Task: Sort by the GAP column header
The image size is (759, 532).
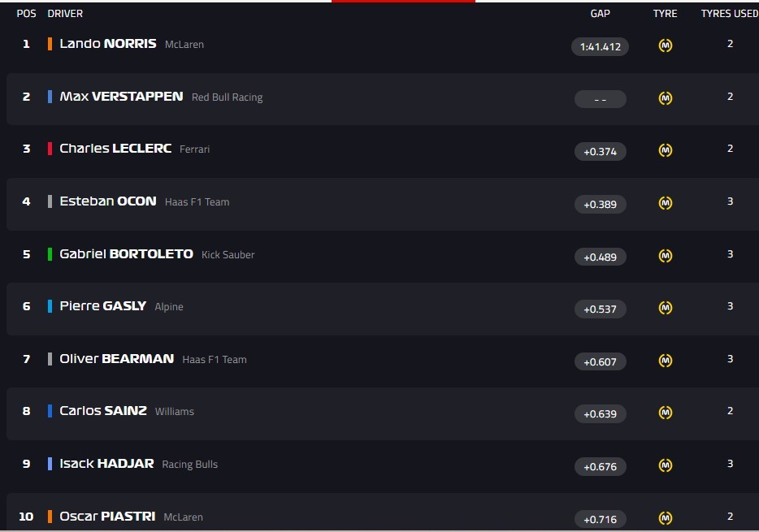Action: tap(600, 14)
